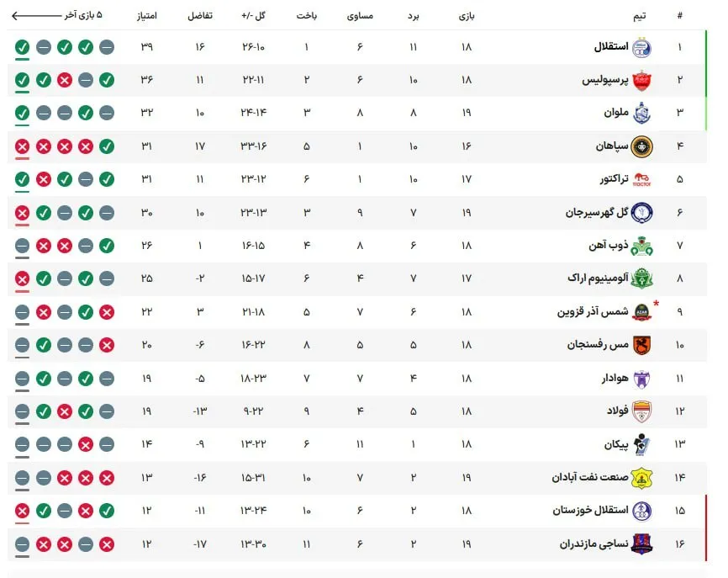Open the استقلال خوزستان team link
This screenshot has width=728, height=578.
pos(590,511)
